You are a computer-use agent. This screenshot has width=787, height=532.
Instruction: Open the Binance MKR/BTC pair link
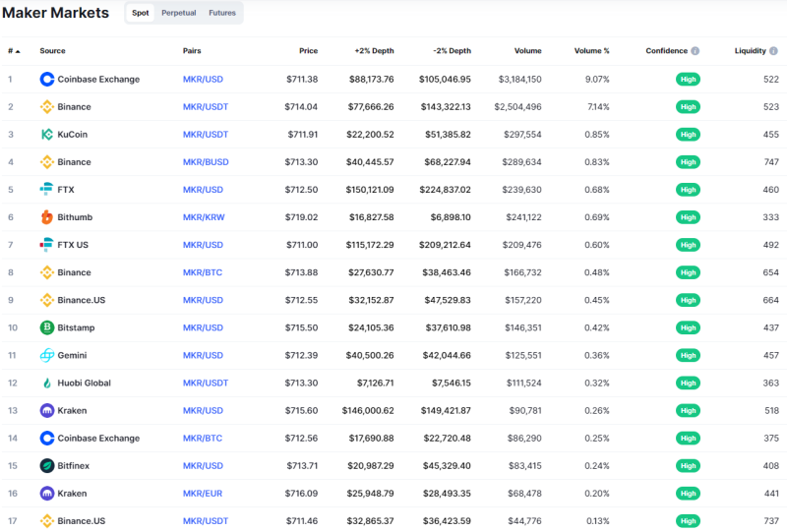[203, 272]
